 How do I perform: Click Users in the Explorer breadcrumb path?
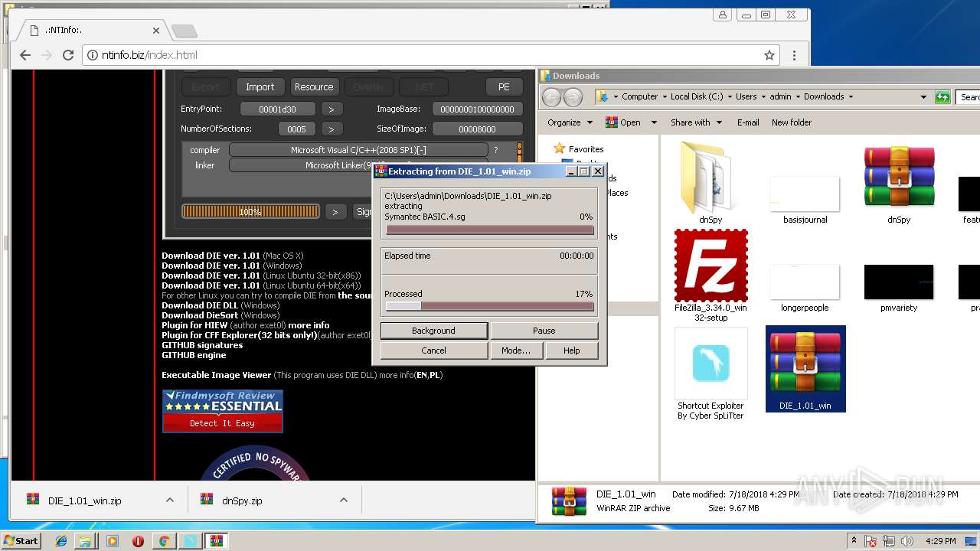[746, 96]
